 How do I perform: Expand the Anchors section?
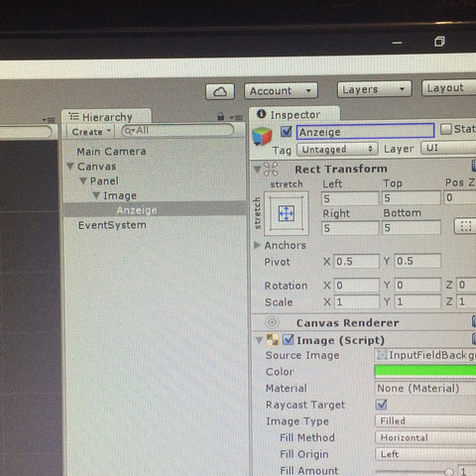pyautogui.click(x=257, y=245)
